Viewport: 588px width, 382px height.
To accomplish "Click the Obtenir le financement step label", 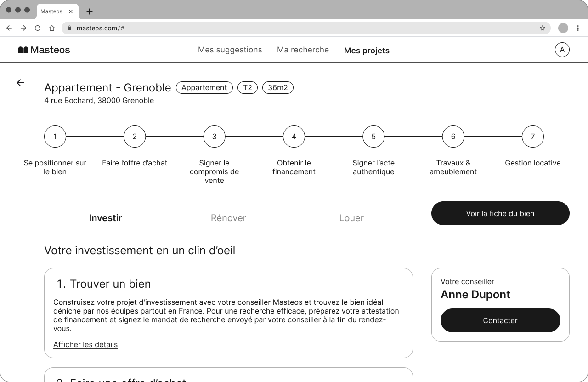I will [x=294, y=167].
